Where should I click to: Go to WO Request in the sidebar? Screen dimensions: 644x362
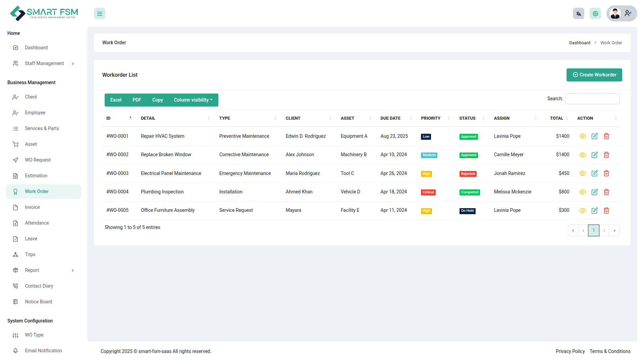pos(38,160)
